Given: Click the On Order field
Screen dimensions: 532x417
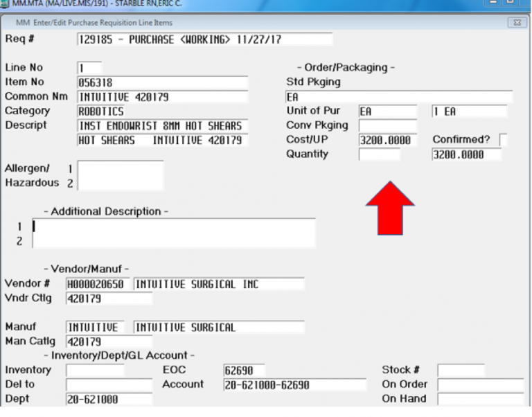Looking at the screenshot, I should (481, 384).
